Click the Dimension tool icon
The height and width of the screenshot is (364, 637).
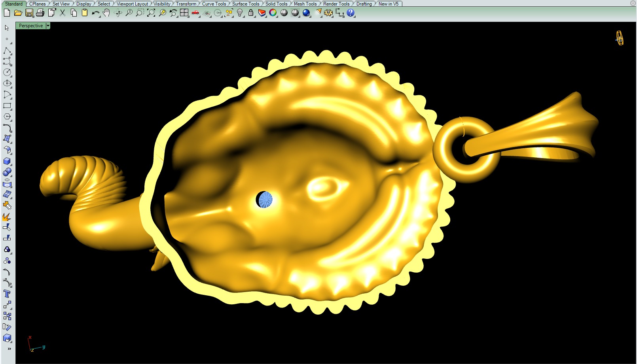click(340, 13)
